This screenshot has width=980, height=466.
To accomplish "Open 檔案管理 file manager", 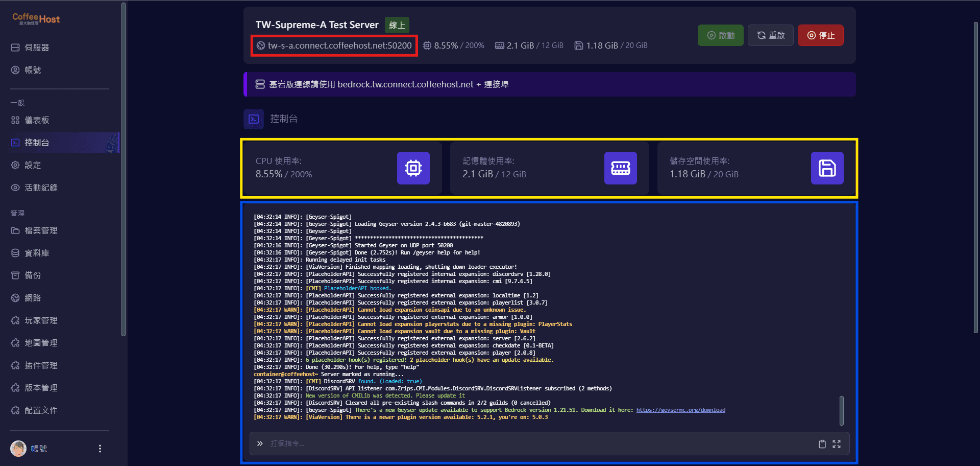I will click(60, 230).
